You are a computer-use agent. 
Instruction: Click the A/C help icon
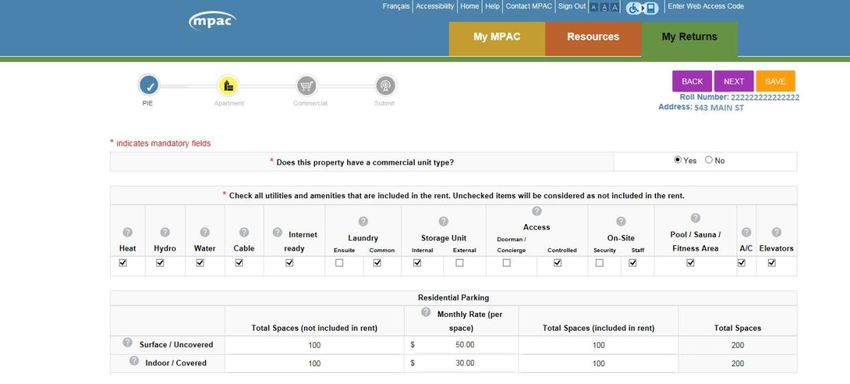[746, 232]
